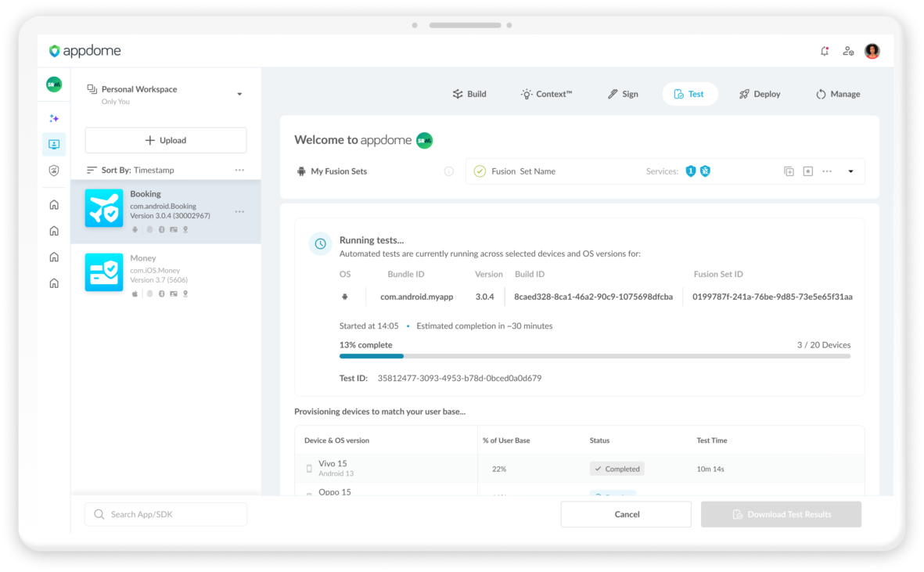Expand the Fusion Set dropdown arrow

[851, 171]
